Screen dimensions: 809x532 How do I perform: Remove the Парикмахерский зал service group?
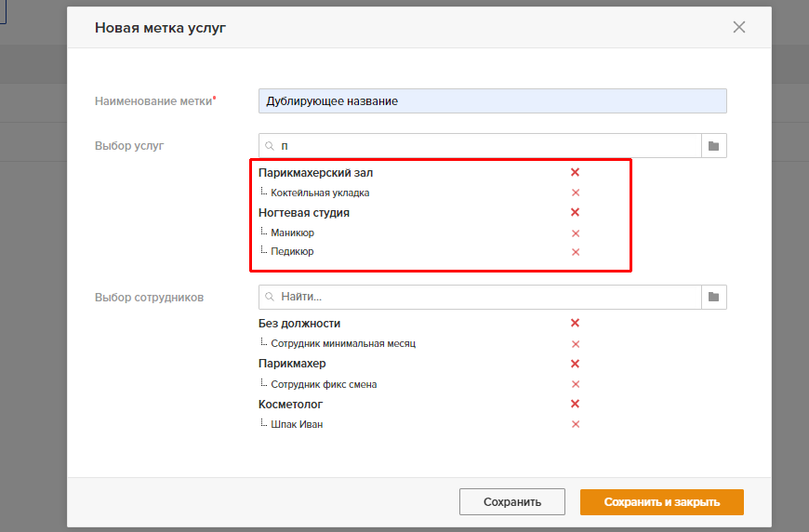(575, 172)
